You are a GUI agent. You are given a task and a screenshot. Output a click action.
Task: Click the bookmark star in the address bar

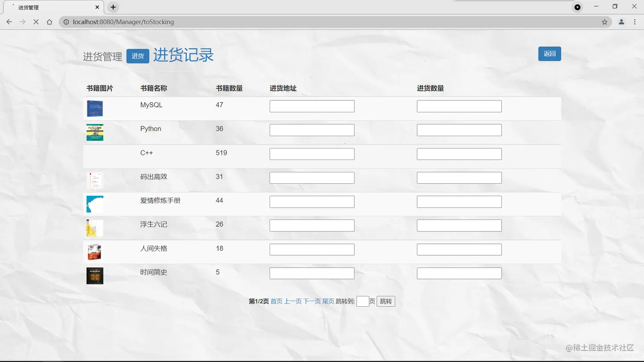604,22
